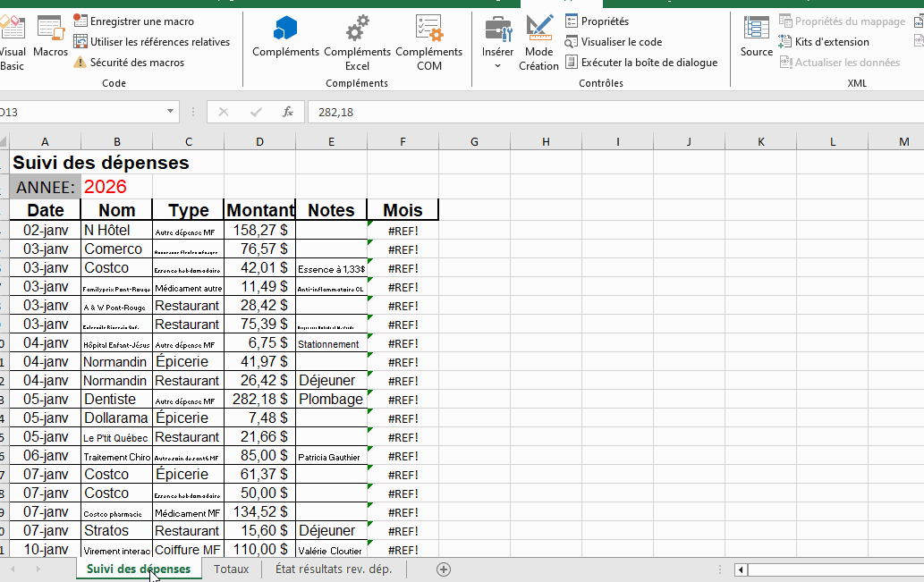The image size is (924, 582).
Task: Expand the Name Box dropdown
Action: 171,112
